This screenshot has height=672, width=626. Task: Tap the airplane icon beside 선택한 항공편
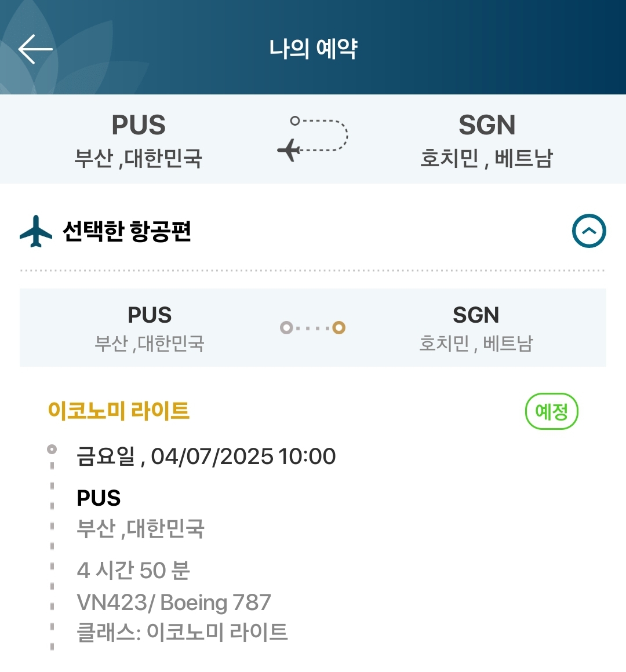[x=36, y=231]
